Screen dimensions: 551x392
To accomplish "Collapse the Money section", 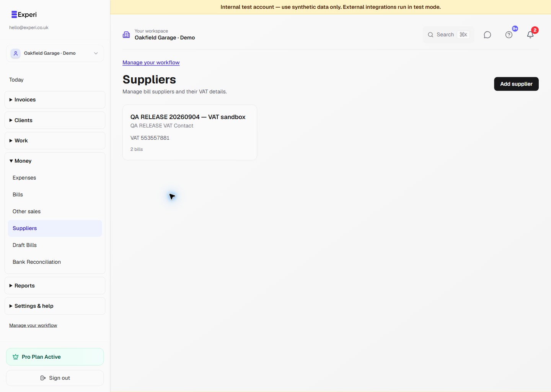I will click(x=55, y=161).
